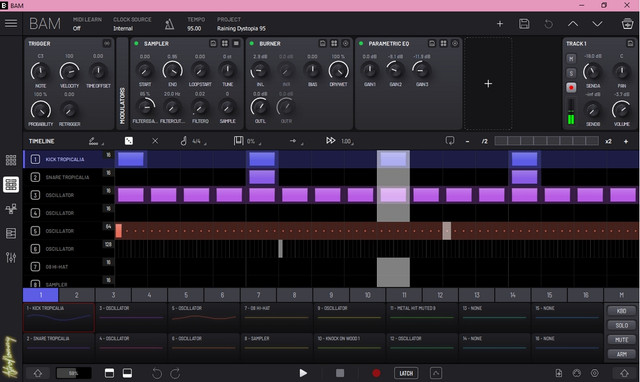
Task: Save the project with floppy icon
Action: click(524, 24)
